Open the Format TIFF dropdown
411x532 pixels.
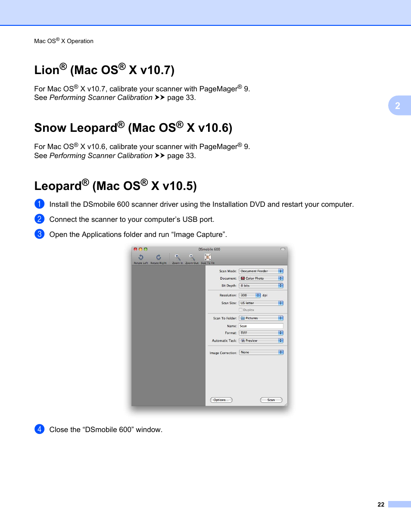(261, 333)
